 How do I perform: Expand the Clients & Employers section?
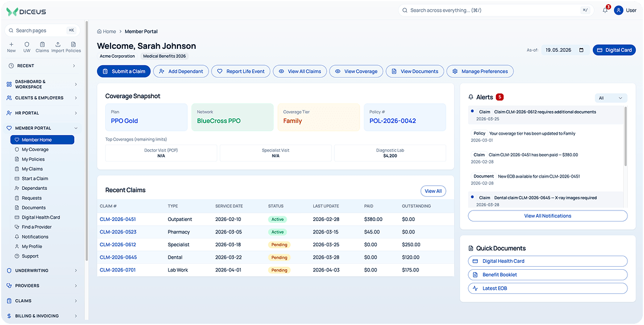pos(76,98)
